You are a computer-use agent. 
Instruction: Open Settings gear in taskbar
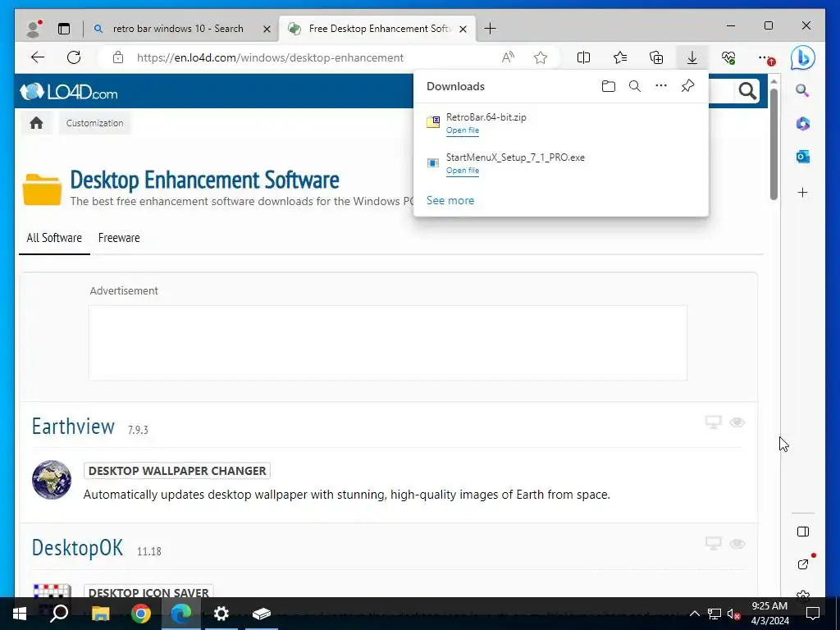221,614
